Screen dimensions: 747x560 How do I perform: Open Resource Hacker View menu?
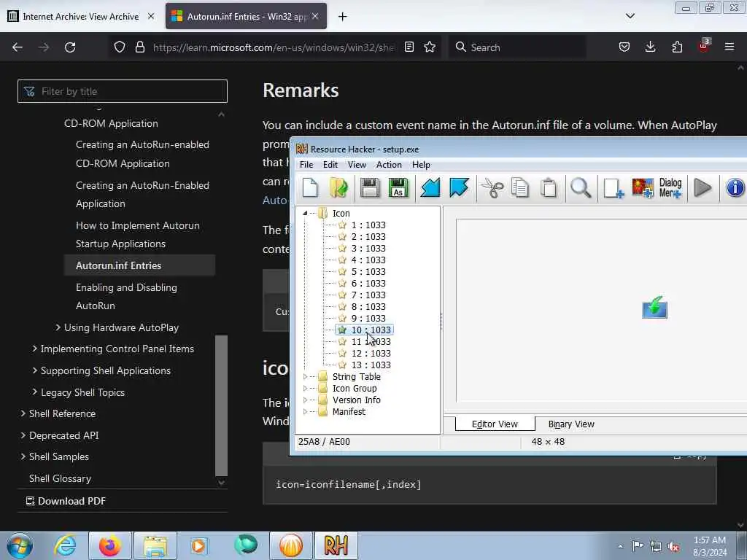(357, 165)
